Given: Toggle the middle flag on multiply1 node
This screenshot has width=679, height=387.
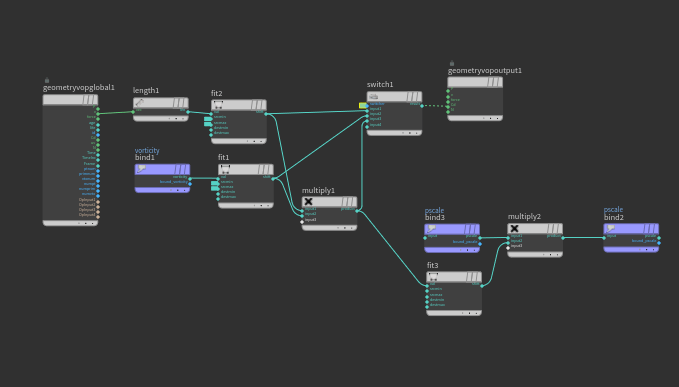Looking at the screenshot, I should [349, 201].
